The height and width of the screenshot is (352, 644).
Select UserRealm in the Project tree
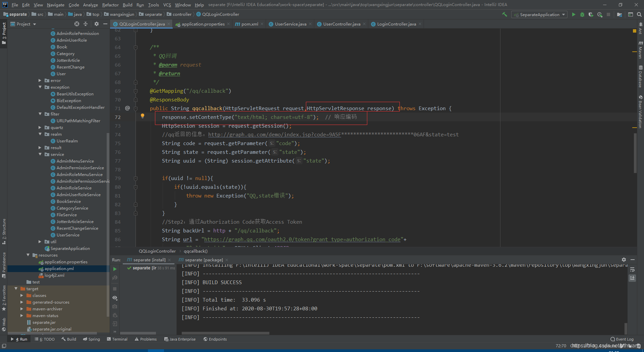point(67,141)
